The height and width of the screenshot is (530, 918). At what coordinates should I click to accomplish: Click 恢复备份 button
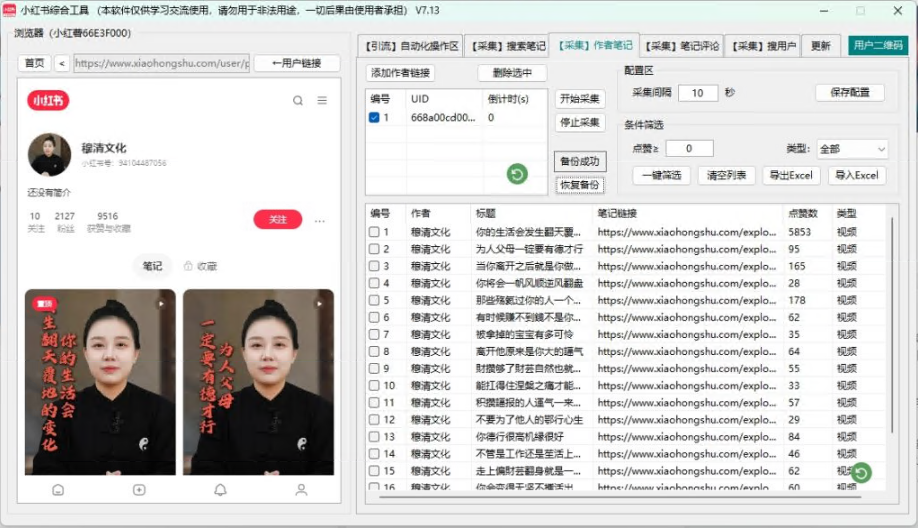[580, 185]
